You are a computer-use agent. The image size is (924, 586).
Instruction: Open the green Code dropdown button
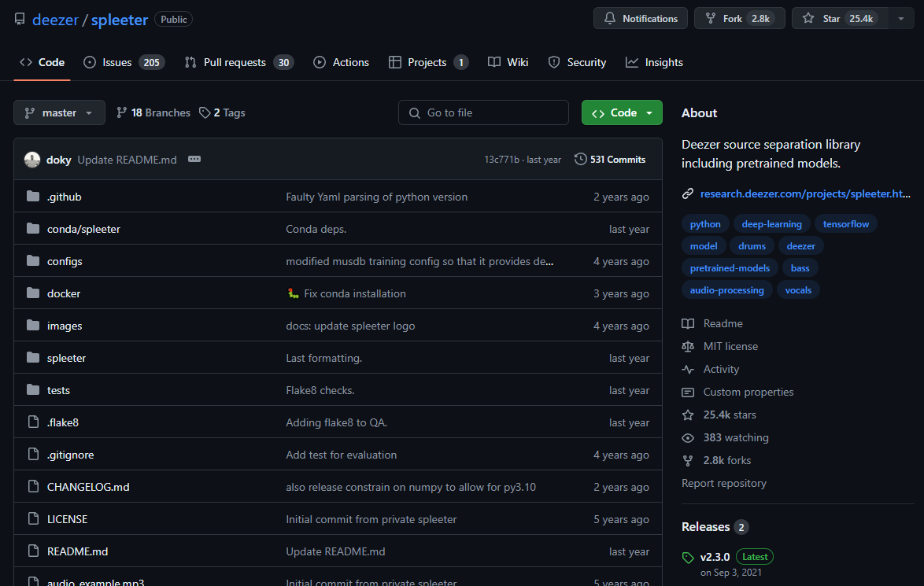[x=622, y=113]
